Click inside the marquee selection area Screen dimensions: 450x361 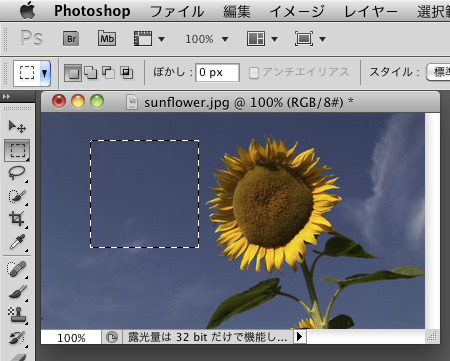point(145,194)
